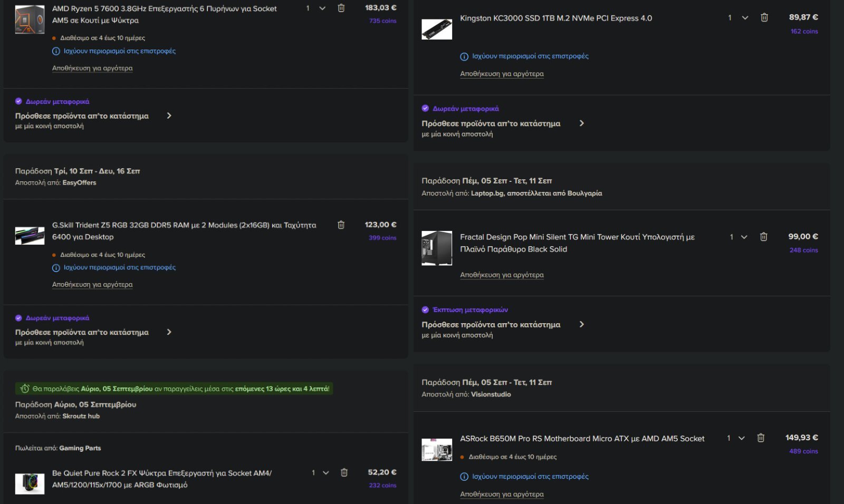Save G.Skill Trident Z5 RAM for later
The height and width of the screenshot is (504, 844).
[x=92, y=284]
